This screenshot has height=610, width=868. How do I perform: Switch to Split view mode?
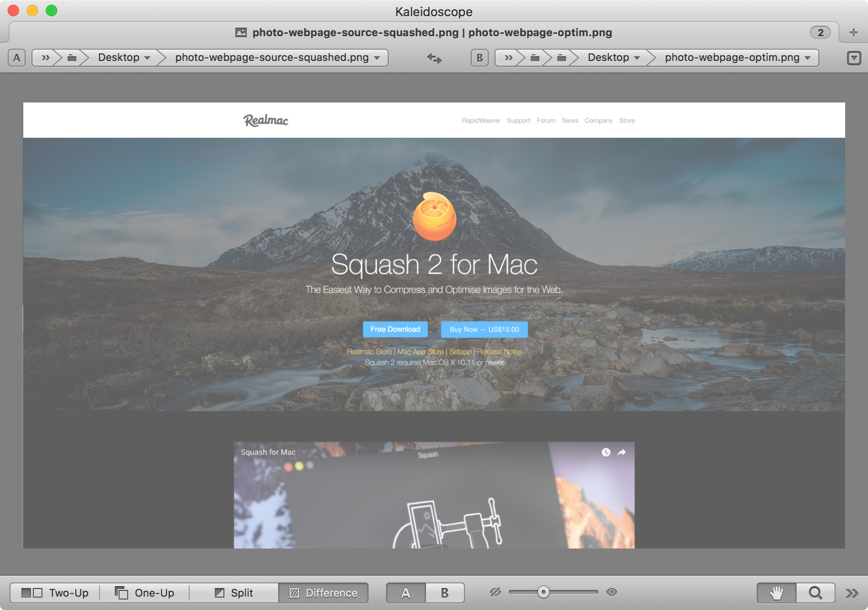click(234, 593)
